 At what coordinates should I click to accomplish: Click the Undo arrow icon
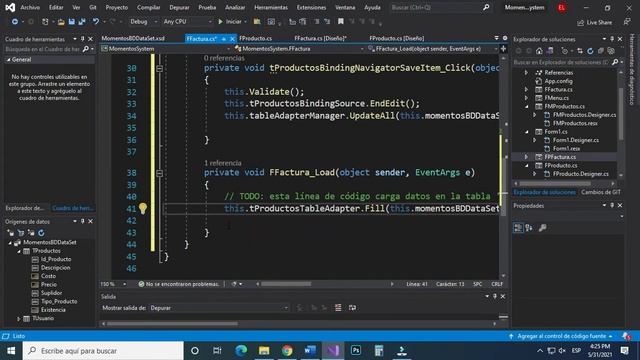tap(96, 22)
